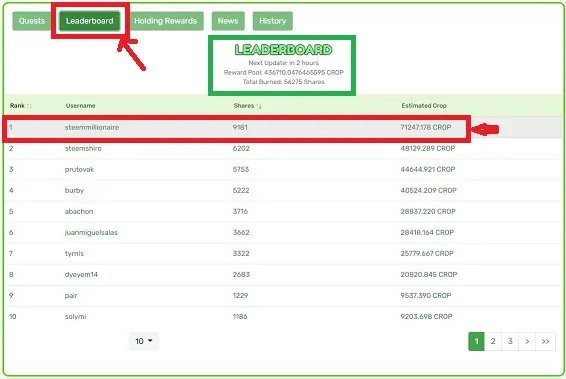
Task: Open the News tab
Action: click(x=228, y=21)
